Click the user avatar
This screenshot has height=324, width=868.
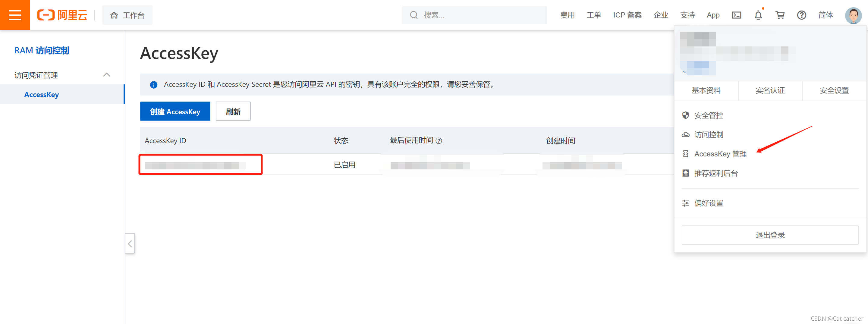click(853, 15)
